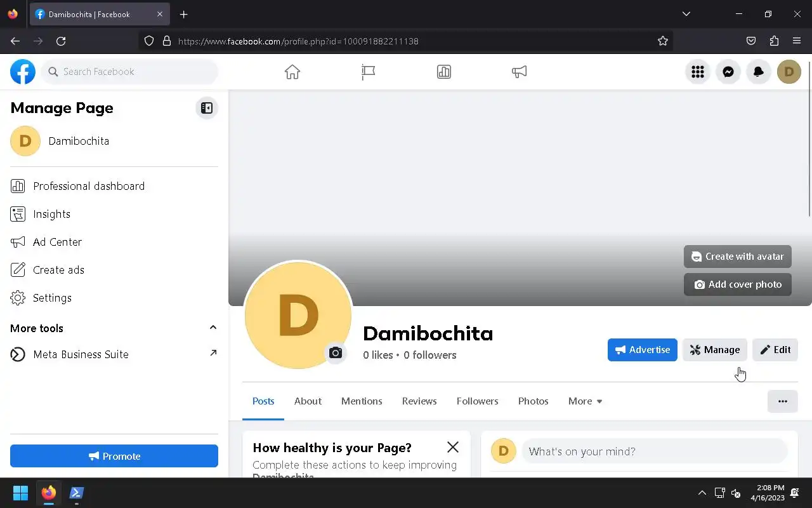Collapse the More tools section
812x508 pixels.
[x=213, y=328]
